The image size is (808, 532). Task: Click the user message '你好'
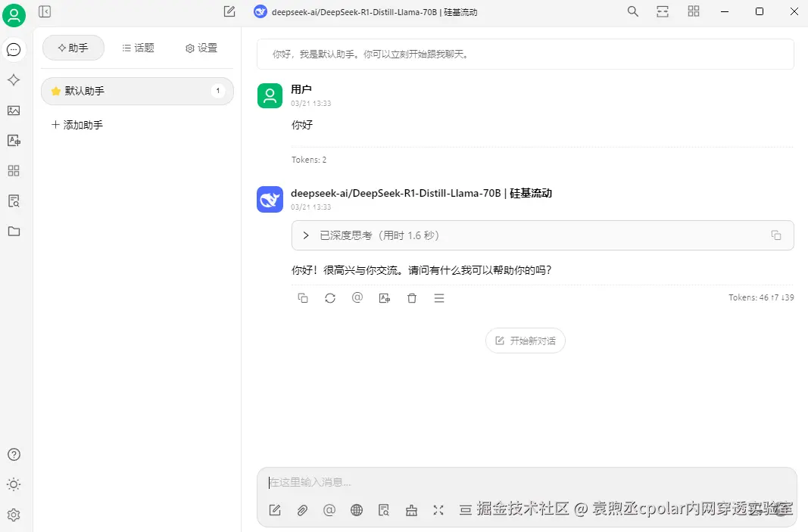(x=302, y=125)
